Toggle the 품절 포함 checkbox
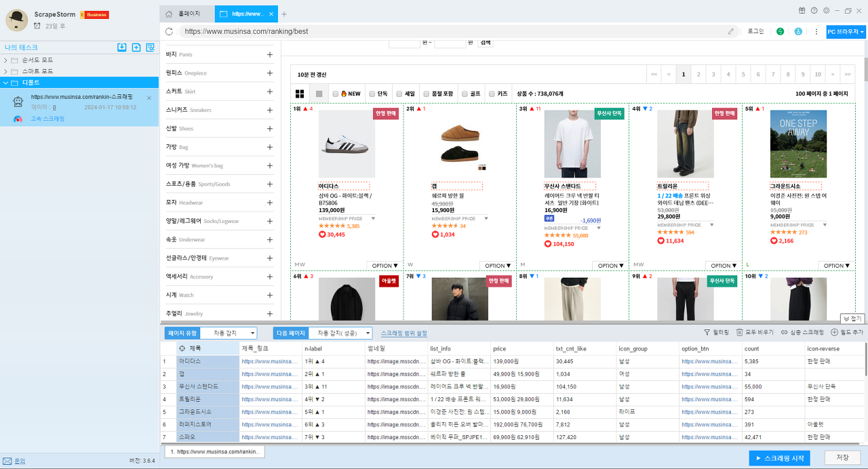This screenshot has width=868, height=469. (427, 94)
